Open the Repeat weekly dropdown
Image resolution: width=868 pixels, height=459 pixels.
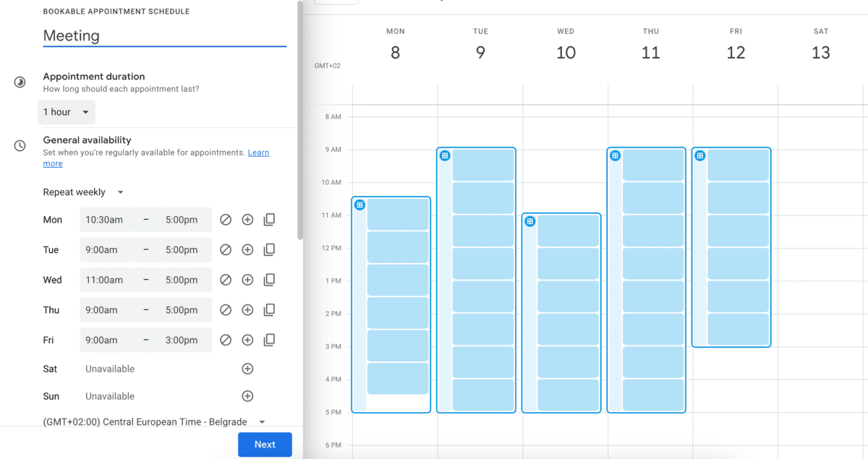(x=83, y=192)
